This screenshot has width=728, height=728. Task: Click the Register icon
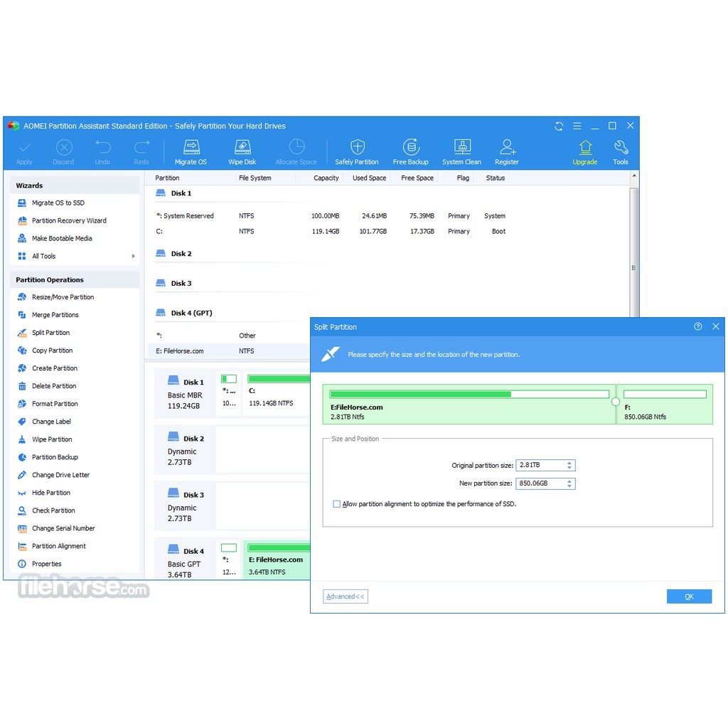coord(506,150)
